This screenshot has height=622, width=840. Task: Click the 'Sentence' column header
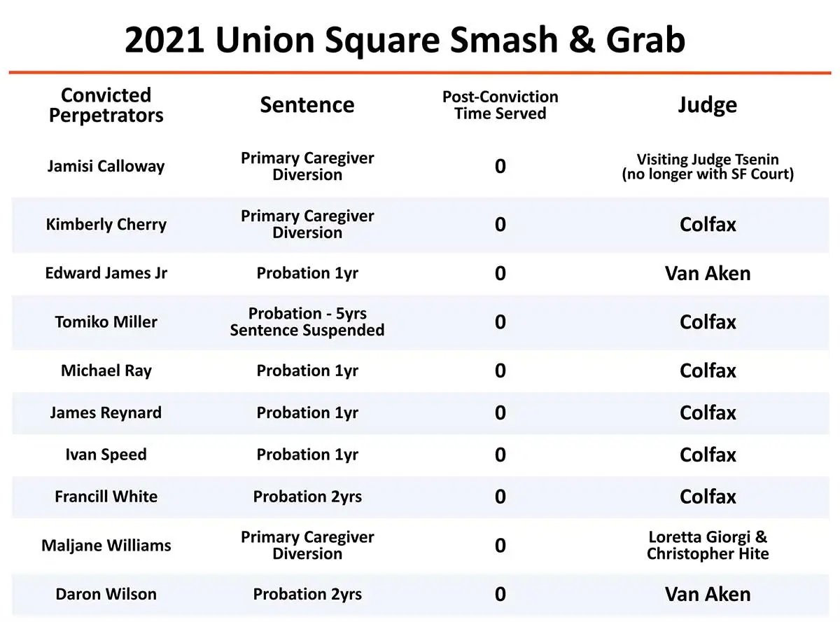307,105
